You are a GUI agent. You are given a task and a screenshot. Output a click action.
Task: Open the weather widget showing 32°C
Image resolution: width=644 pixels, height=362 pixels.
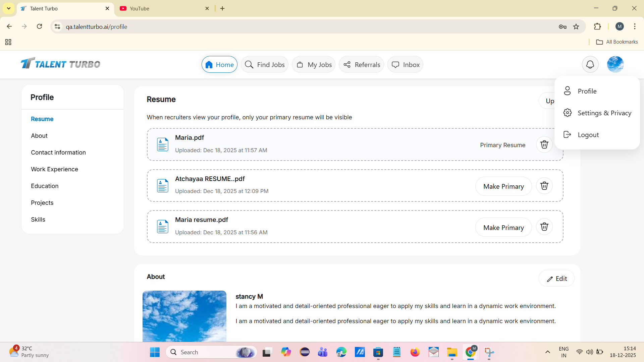pos(29,352)
